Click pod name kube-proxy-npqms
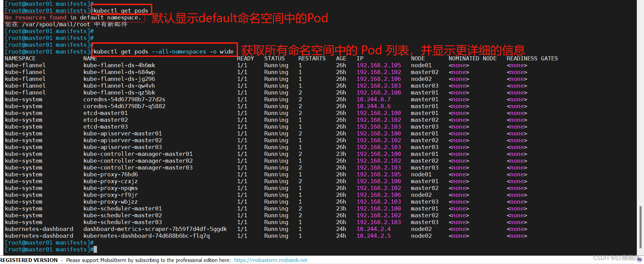This screenshot has height=264, width=644. [111, 188]
